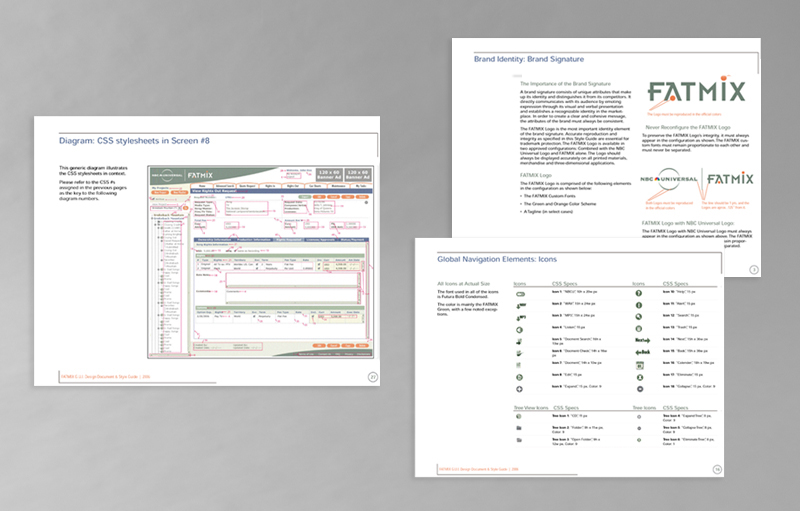The image size is (800, 511).
Task: Click the Back arrow icon labeled Icon 15
Action: point(642,352)
